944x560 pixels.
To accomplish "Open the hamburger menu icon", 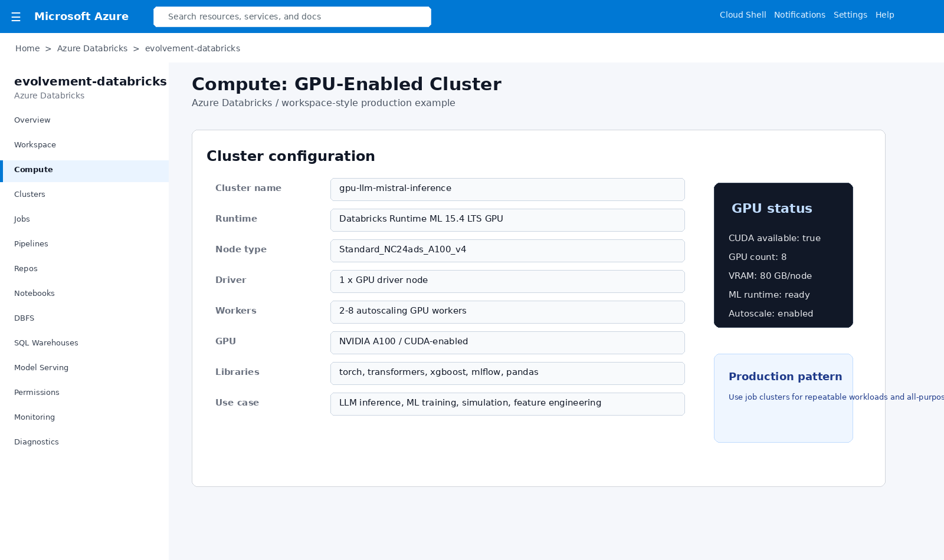I will 16,17.
